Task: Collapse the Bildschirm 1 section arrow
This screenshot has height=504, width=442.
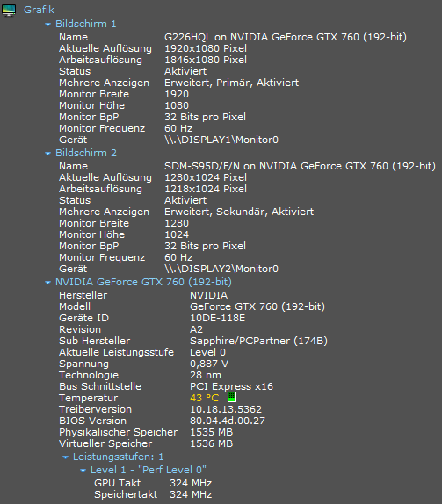Action: [48, 24]
